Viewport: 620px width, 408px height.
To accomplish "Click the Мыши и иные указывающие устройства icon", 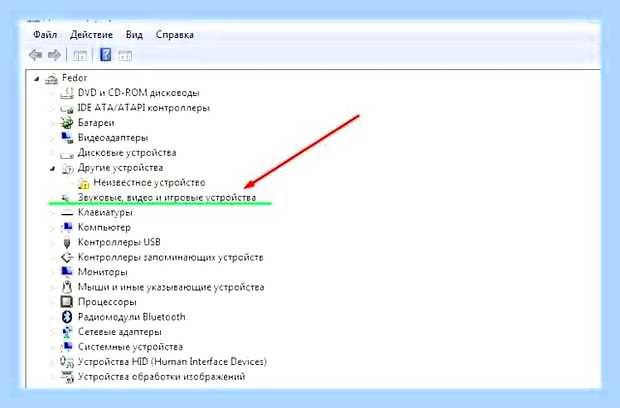I will pos(67,287).
